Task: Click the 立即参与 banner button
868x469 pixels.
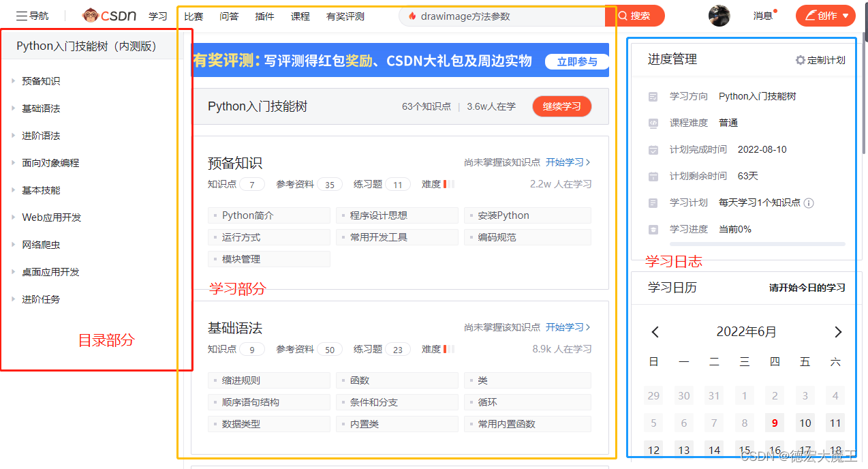Action: click(576, 61)
